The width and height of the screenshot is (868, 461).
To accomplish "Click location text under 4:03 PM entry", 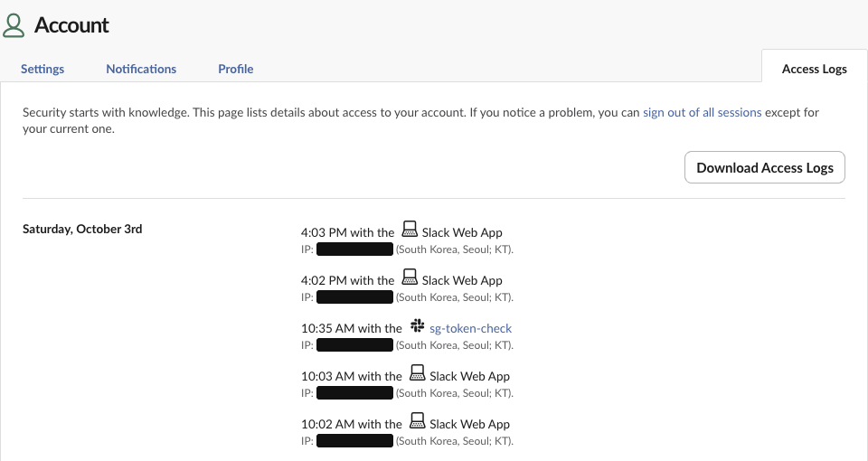I will 455,249.
